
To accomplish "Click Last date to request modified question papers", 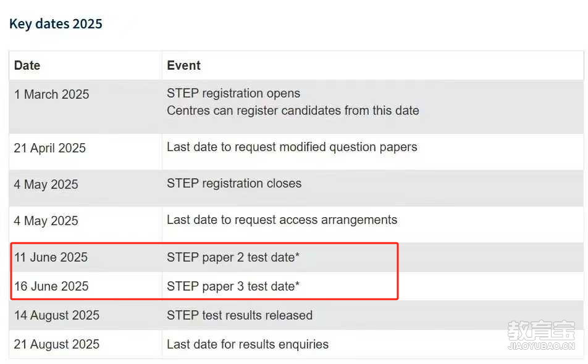I will tap(292, 147).
